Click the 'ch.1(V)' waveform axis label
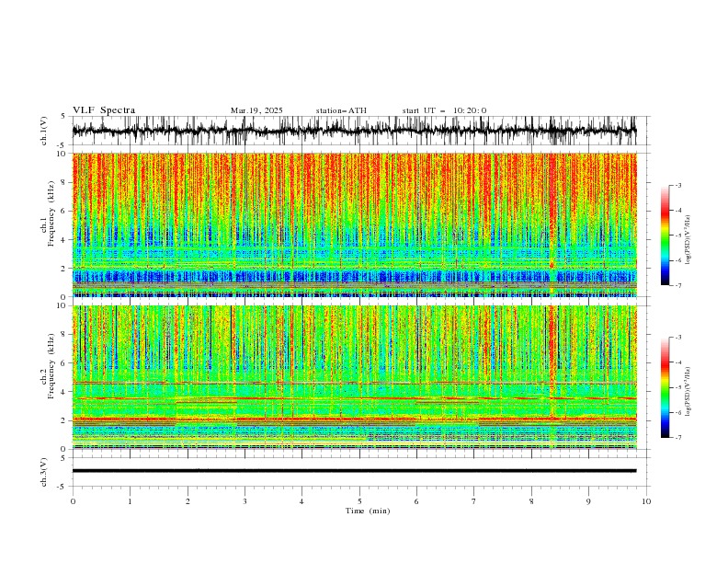 (x=44, y=131)
